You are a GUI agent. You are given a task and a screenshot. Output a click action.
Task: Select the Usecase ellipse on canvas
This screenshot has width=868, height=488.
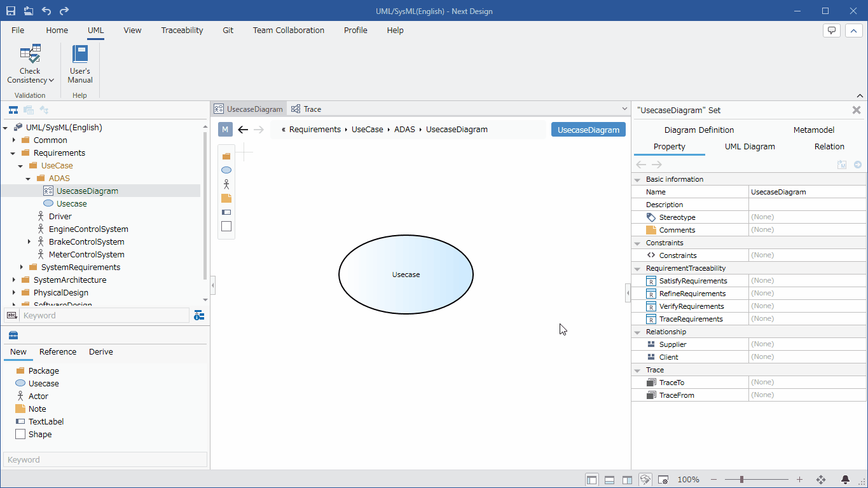coord(406,274)
